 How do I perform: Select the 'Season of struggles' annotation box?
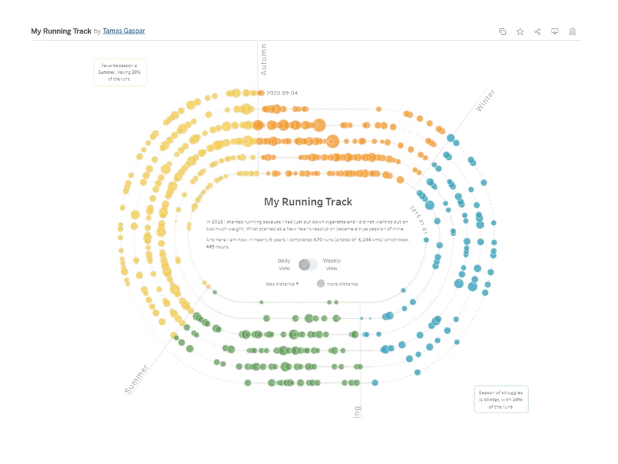pos(501,399)
